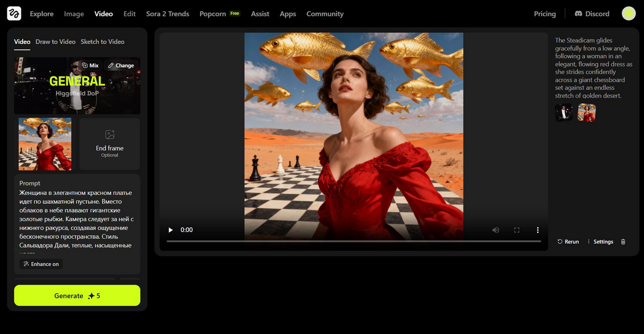644x334 pixels.
Task: Open the dark preset reference thumbnail
Action: (x=564, y=113)
